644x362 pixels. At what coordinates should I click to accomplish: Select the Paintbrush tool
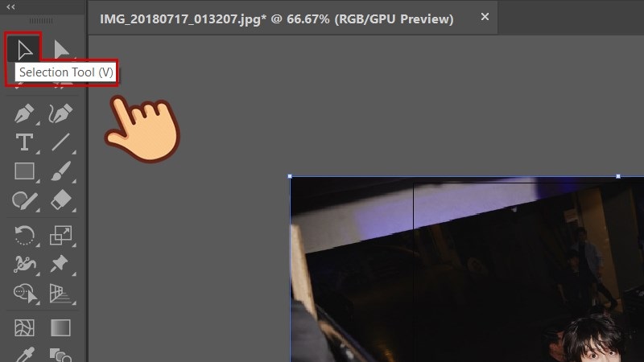(61, 171)
